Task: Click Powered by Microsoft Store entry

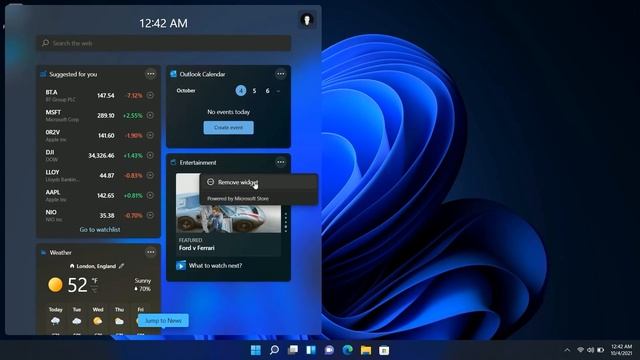Action: pos(238,198)
